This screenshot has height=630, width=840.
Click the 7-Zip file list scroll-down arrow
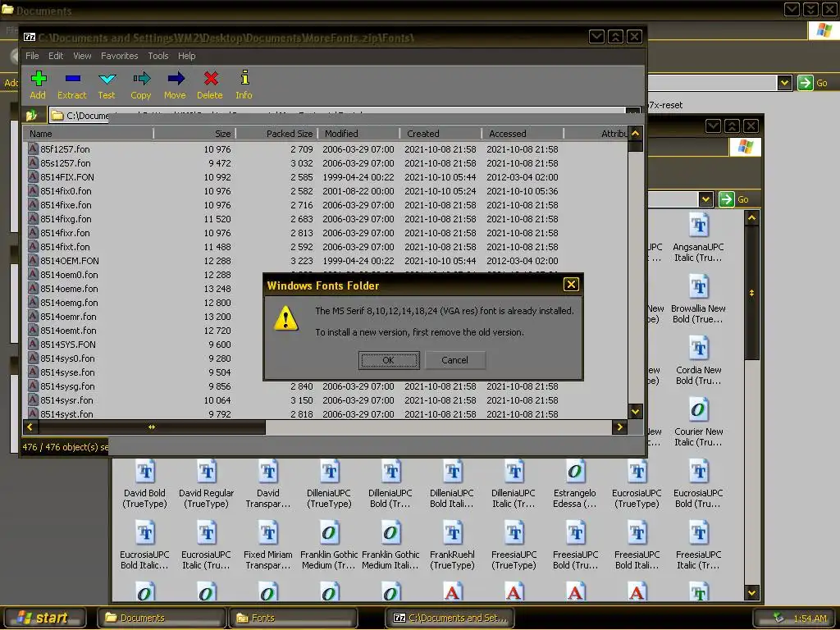636,412
